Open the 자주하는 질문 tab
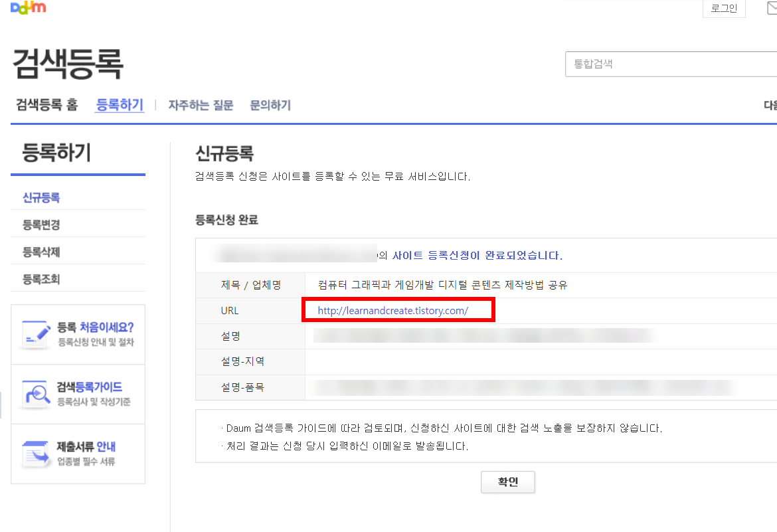This screenshot has height=532, width=777. pyautogui.click(x=201, y=105)
